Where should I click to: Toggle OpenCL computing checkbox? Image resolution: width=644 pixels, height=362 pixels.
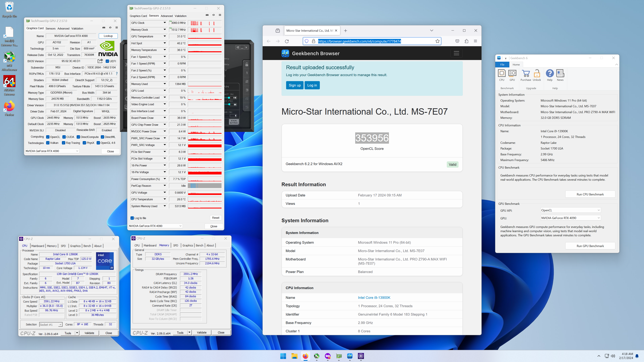coord(48,137)
